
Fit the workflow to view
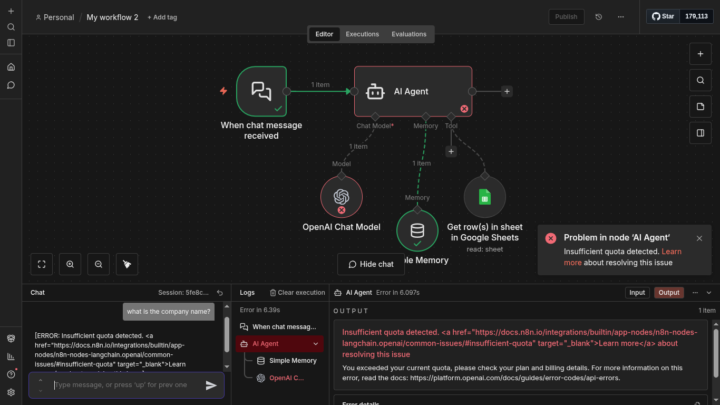42,264
